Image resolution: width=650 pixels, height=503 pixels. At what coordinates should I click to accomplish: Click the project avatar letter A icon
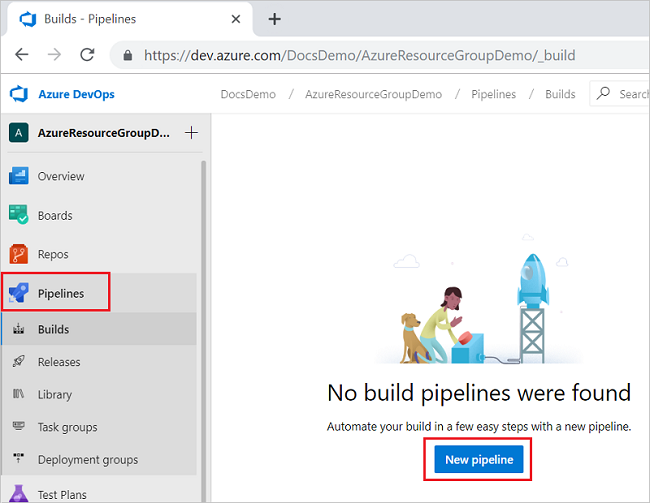[x=19, y=133]
